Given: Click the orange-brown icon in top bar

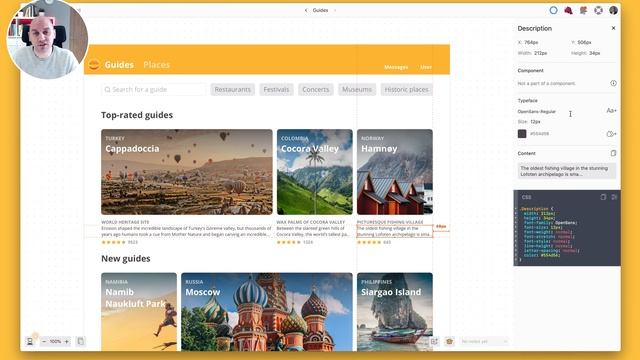Looking at the screenshot, I should click(583, 11).
